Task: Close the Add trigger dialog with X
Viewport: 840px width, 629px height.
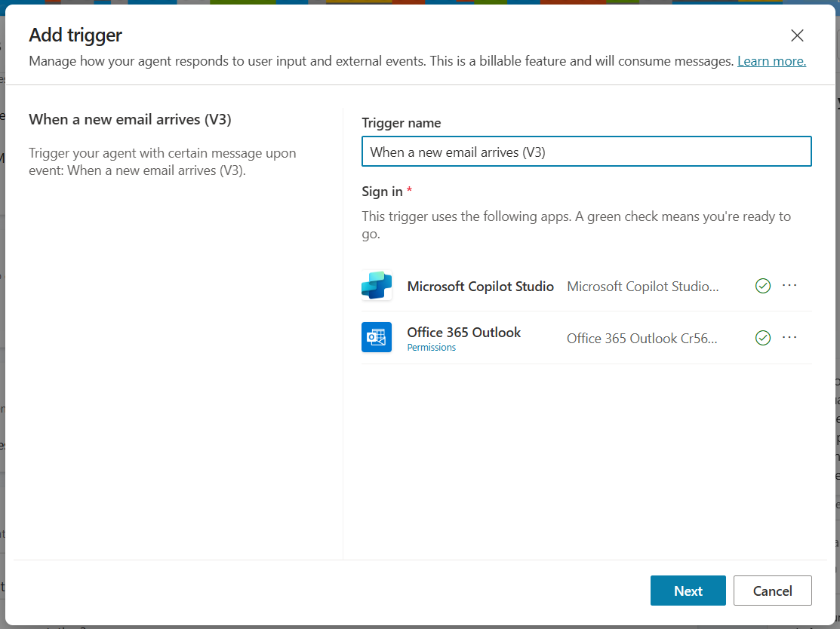Action: (797, 35)
